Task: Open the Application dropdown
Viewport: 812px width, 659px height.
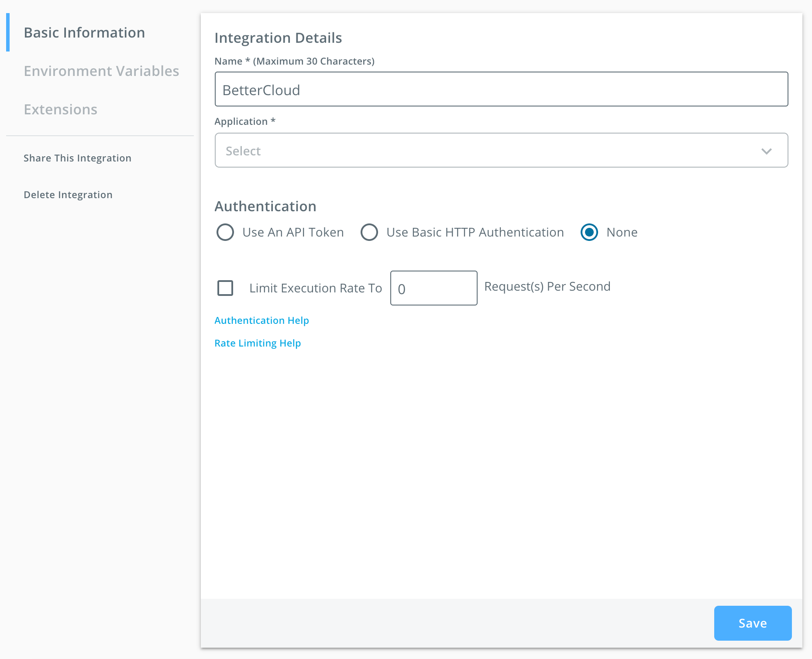Action: coord(501,150)
